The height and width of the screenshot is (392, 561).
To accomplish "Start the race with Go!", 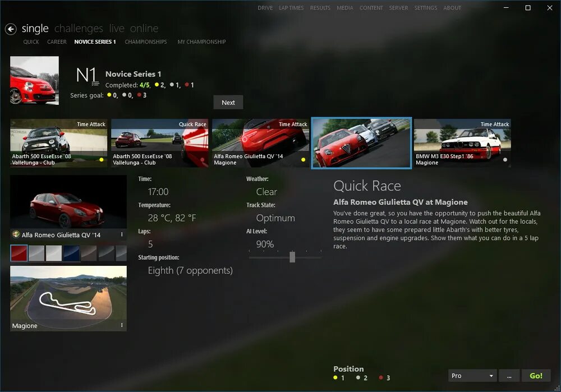I will coord(536,376).
